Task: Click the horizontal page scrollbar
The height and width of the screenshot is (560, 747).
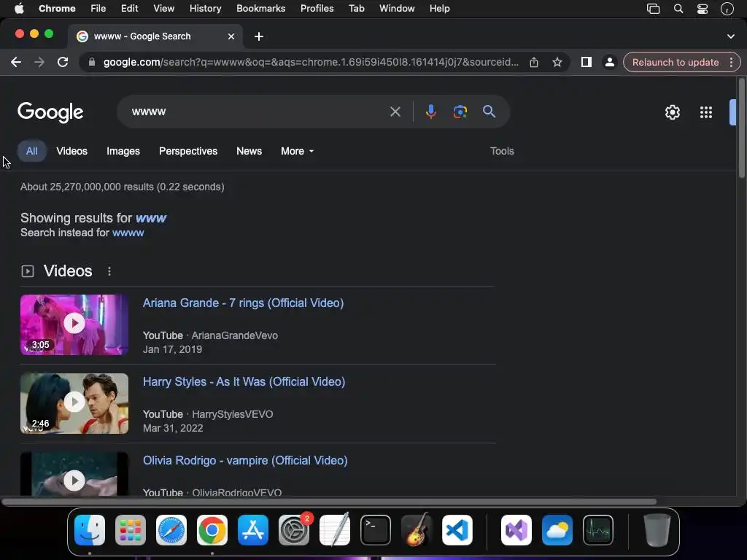Action: [329, 502]
